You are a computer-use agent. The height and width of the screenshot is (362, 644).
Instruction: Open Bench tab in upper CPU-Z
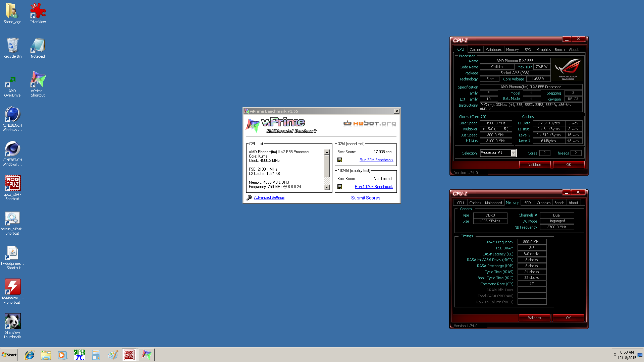click(560, 50)
